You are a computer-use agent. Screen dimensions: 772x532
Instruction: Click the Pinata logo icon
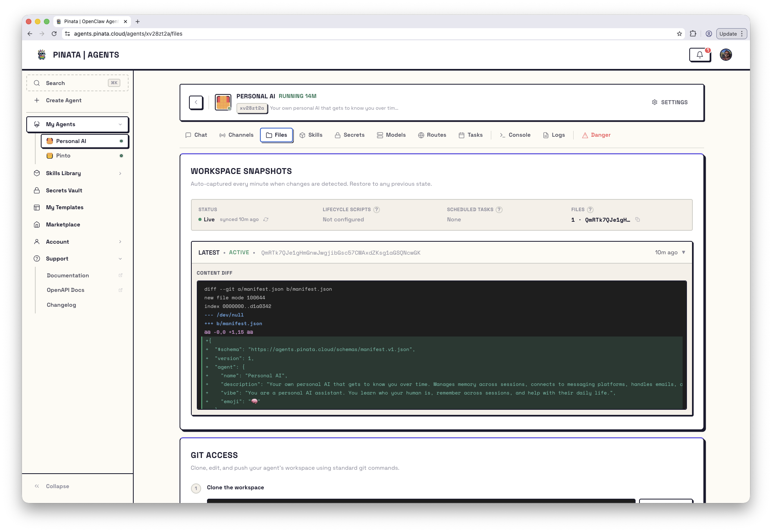click(42, 55)
